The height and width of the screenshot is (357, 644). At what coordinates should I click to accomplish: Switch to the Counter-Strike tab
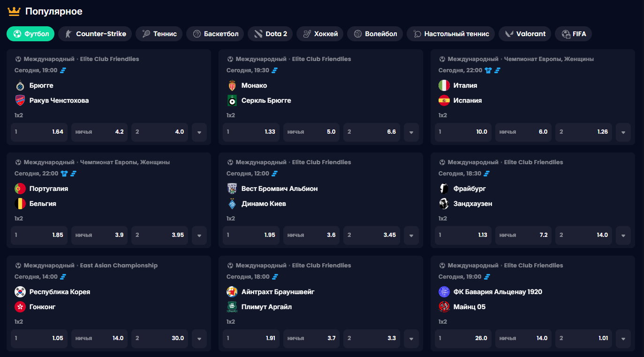coord(95,34)
